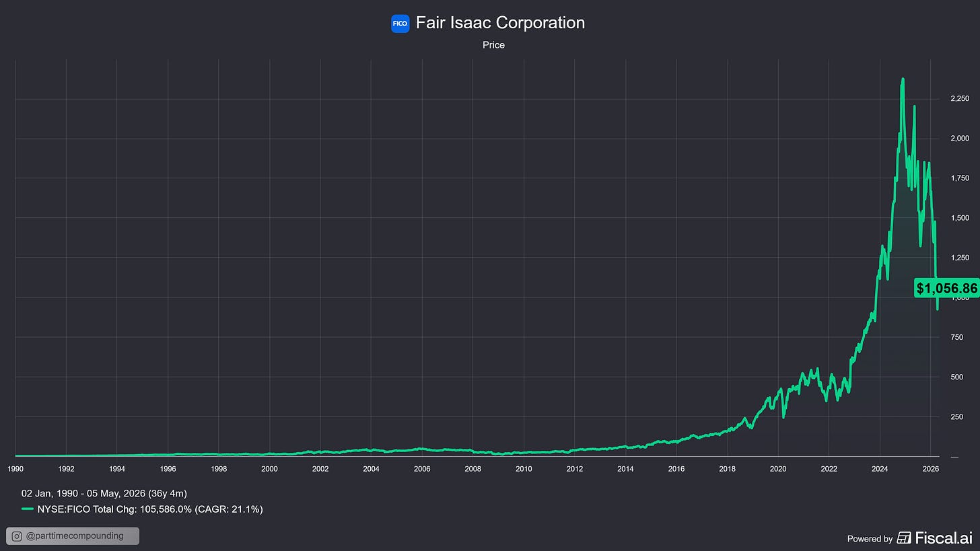Click the 2020 x-axis label

pos(778,468)
